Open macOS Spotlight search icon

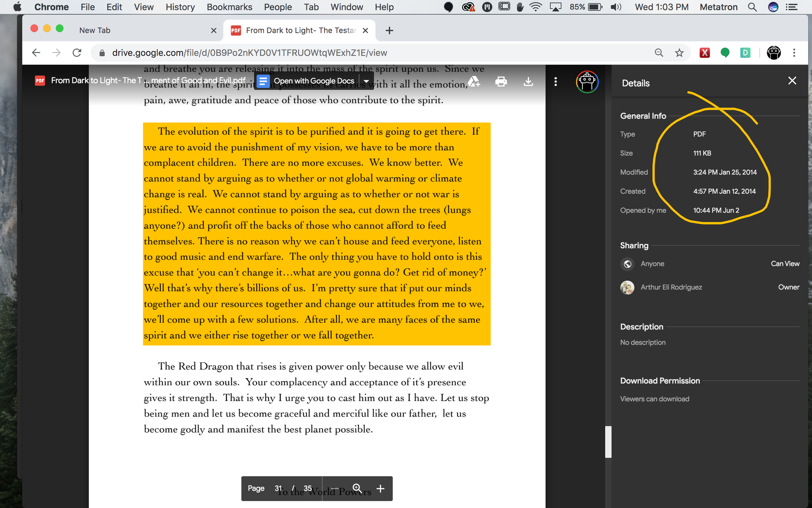point(752,7)
